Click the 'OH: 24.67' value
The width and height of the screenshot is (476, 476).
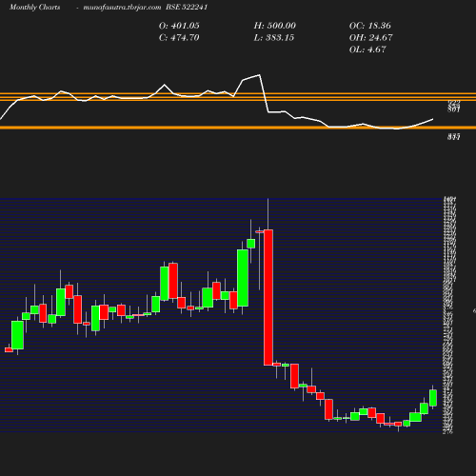point(370,37)
